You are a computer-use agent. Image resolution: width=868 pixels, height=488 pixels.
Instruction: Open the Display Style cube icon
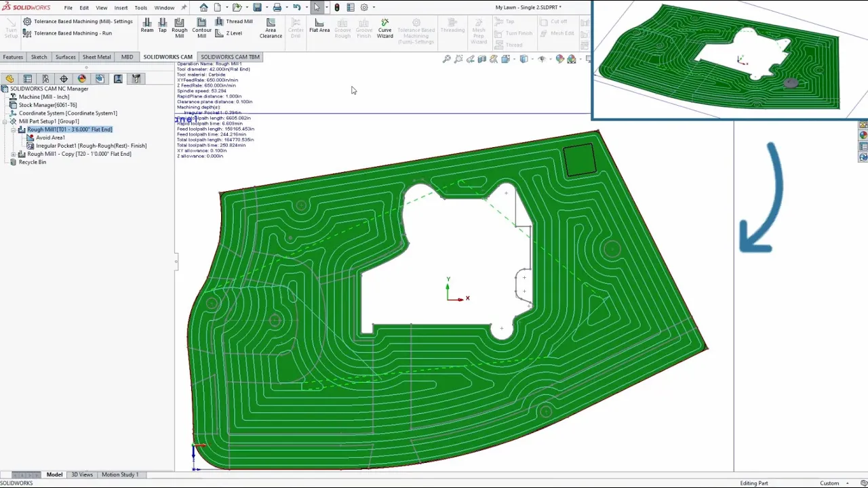click(x=524, y=60)
